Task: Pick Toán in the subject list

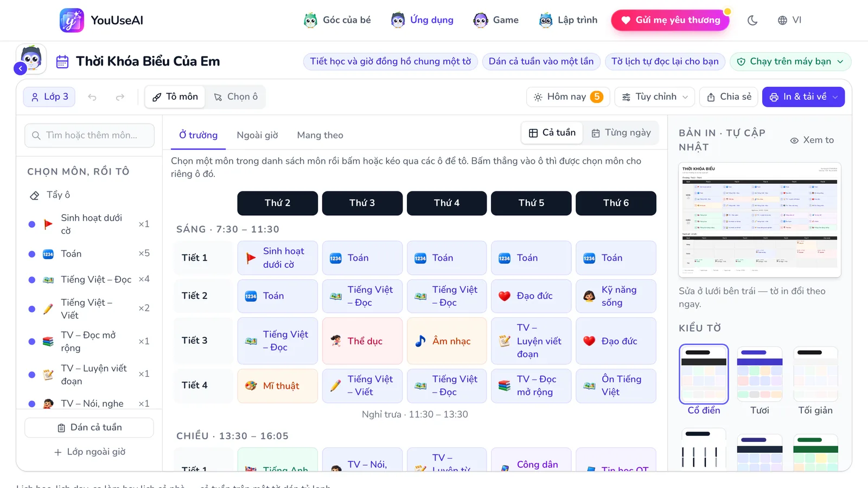Action: 90,254
